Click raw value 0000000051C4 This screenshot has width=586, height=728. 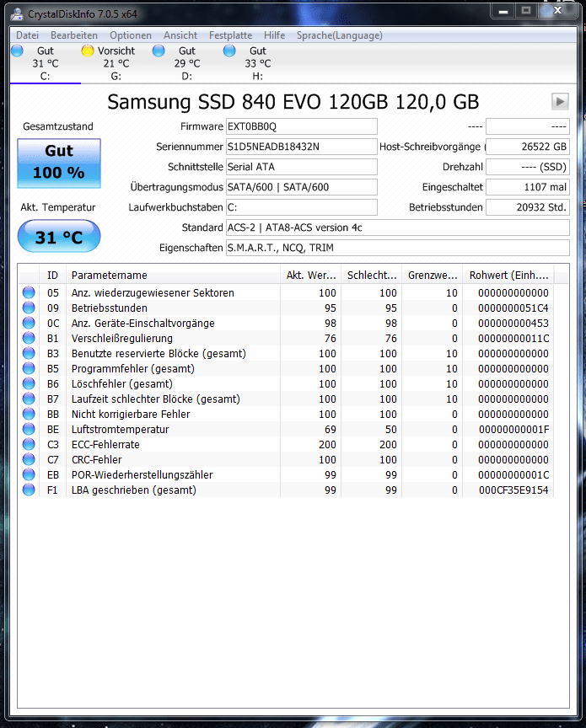(513, 308)
